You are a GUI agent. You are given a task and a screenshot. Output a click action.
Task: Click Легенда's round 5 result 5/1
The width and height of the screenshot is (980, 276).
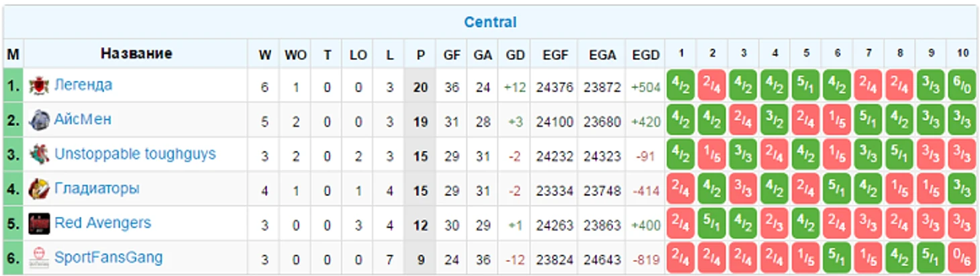pyautogui.click(x=805, y=86)
